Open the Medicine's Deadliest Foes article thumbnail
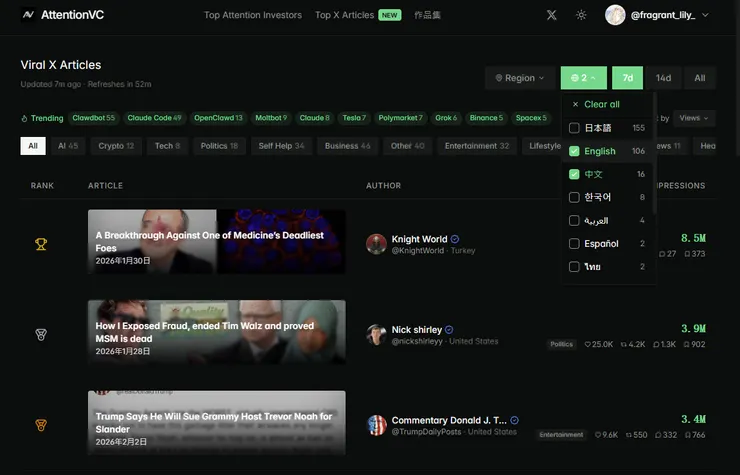This screenshot has height=475, width=740. (217, 242)
